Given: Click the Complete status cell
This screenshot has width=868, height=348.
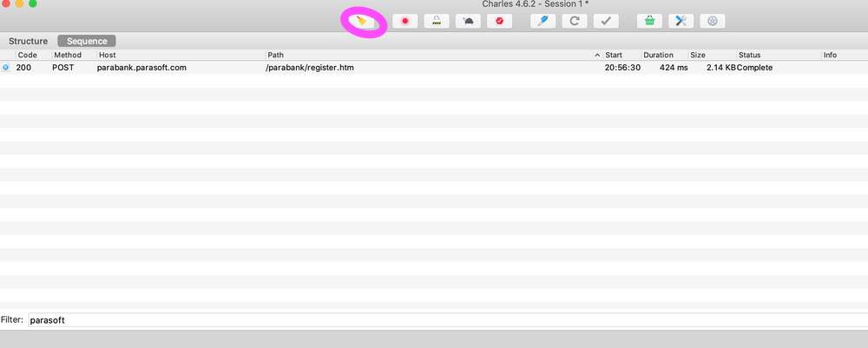Looking at the screenshot, I should (754, 68).
